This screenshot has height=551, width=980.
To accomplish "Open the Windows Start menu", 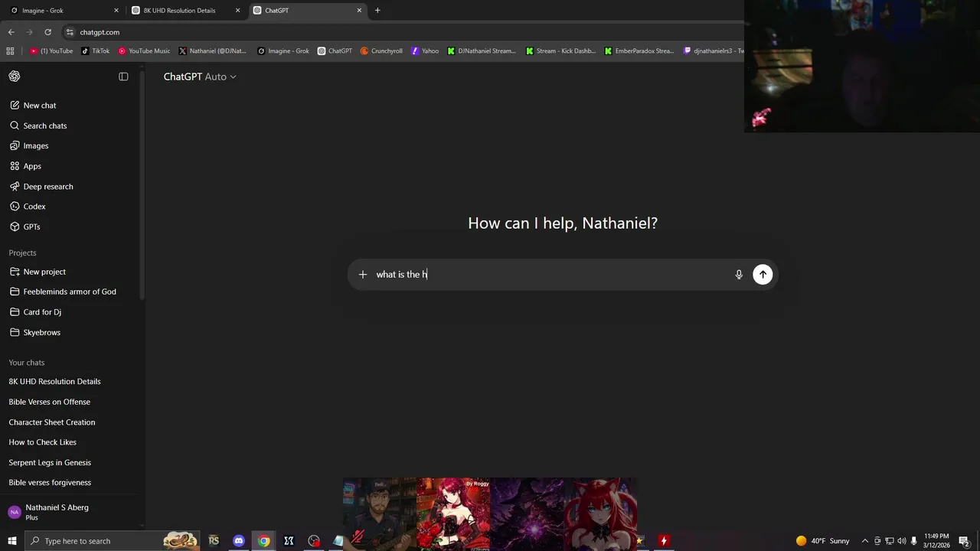I will tap(12, 541).
